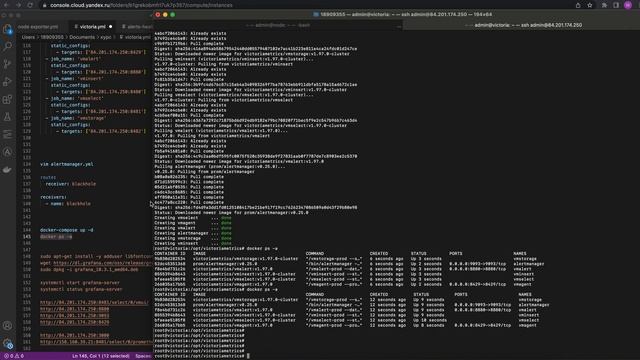Screen dimensions: 640x360
Task: Click the 'receivers:' text on line 139
Action: point(53,197)
